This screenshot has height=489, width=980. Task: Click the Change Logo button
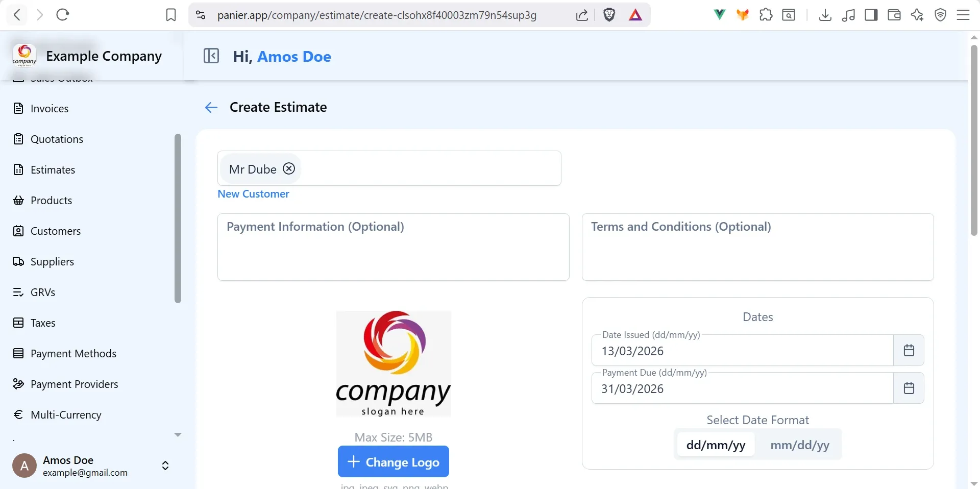393,461
